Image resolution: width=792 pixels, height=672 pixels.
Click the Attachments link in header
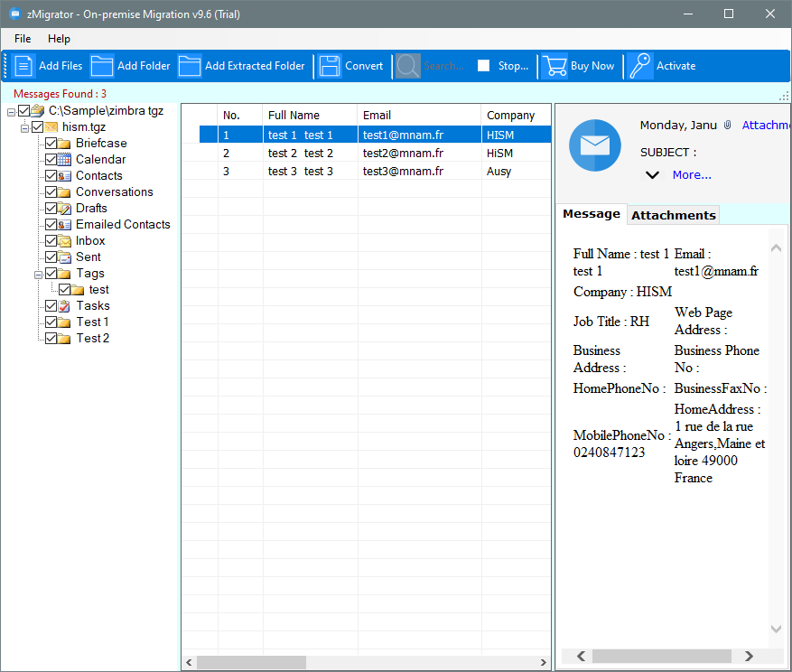click(765, 125)
